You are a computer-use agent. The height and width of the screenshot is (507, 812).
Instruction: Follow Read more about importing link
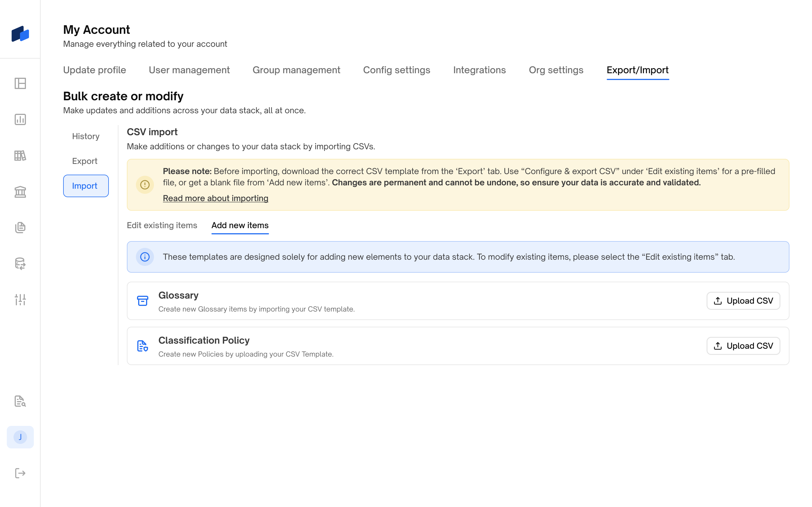point(215,198)
